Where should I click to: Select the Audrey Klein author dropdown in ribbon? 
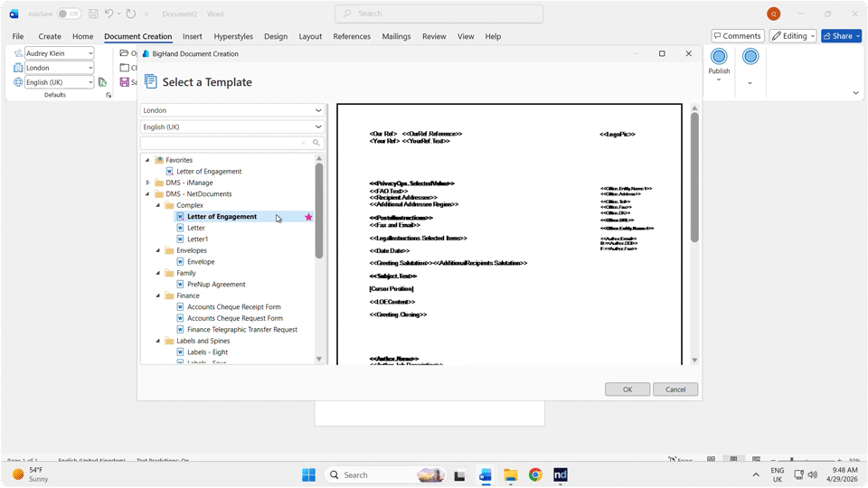pyautogui.click(x=60, y=53)
